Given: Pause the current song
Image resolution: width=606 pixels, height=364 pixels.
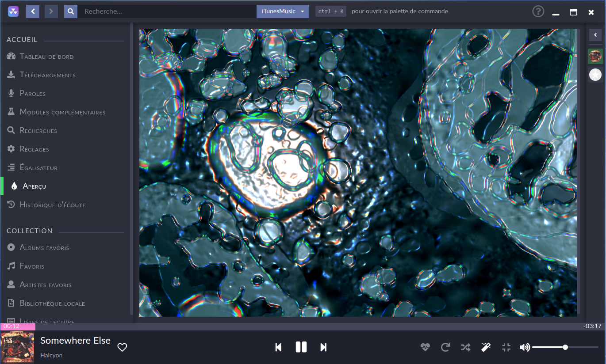Looking at the screenshot, I should coord(301,347).
